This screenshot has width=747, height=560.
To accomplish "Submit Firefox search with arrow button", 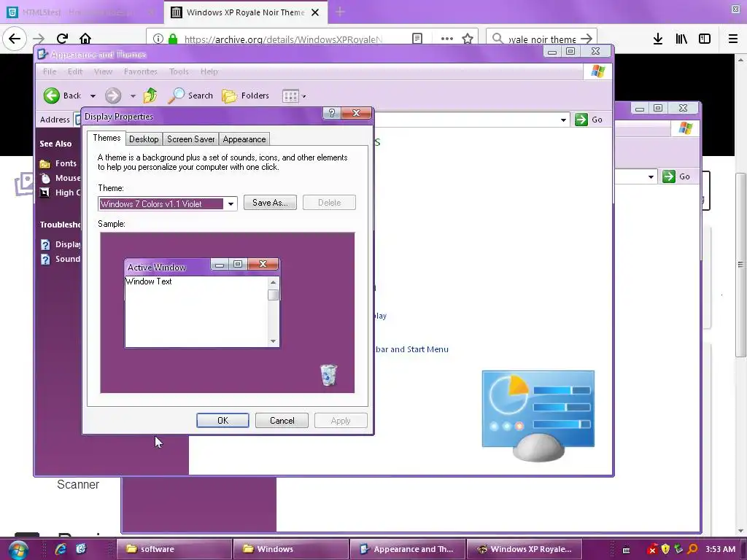I will pyautogui.click(x=587, y=39).
